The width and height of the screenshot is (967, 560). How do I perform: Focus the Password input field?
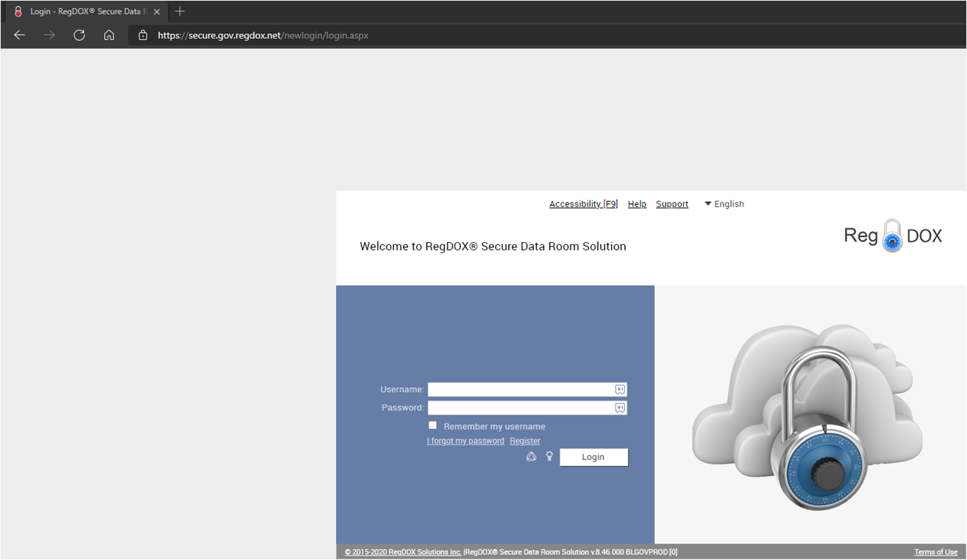click(527, 408)
